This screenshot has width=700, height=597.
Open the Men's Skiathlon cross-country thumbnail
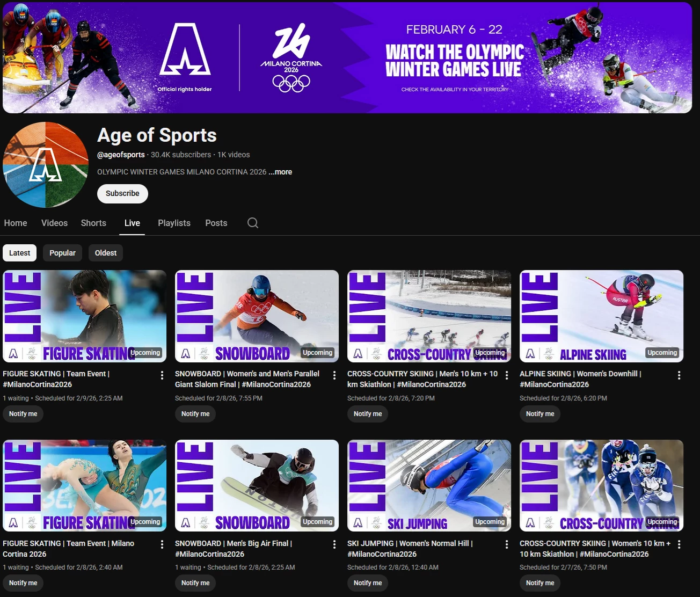(x=429, y=316)
